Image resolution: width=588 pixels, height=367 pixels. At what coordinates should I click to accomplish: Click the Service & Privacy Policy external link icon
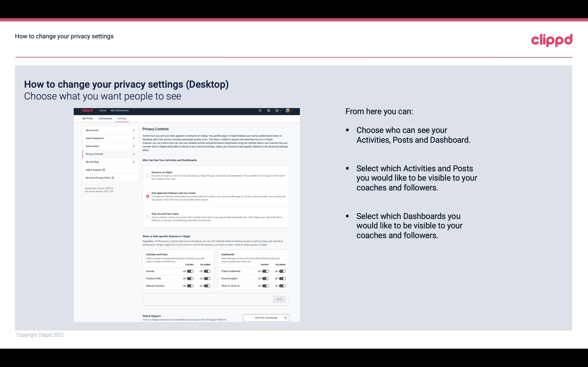113,178
